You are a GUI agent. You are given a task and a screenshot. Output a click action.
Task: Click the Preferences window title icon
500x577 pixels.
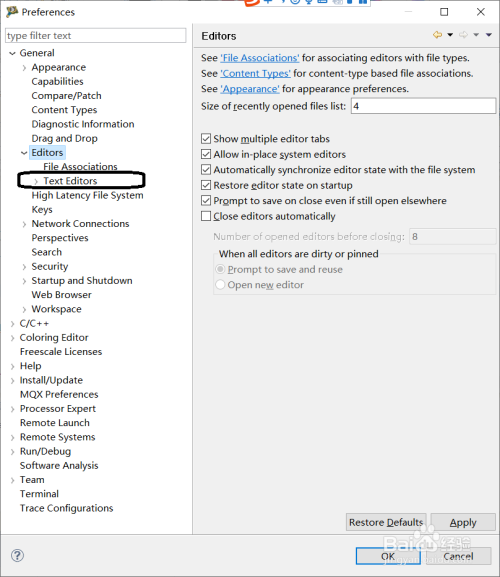tap(12, 12)
